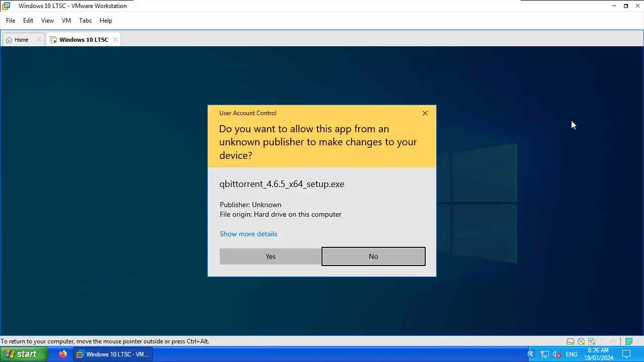Image resolution: width=644 pixels, height=362 pixels.
Task: Click the hard disk device status icon
Action: pos(571,341)
